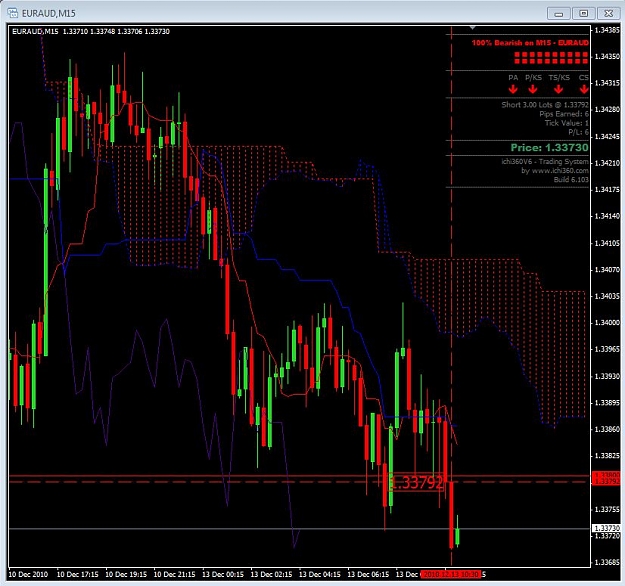
Task: Click the 1.34175 price scale label
Action: [x=607, y=189]
